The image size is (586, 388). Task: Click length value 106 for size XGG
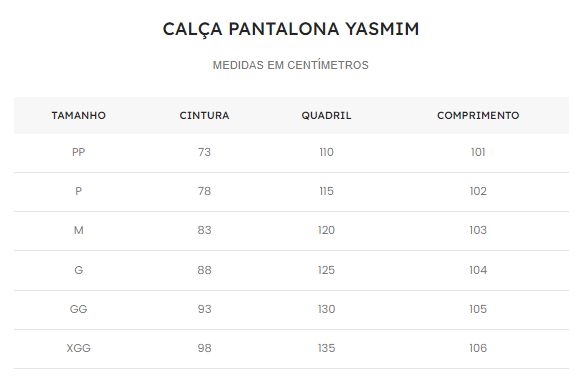click(478, 348)
